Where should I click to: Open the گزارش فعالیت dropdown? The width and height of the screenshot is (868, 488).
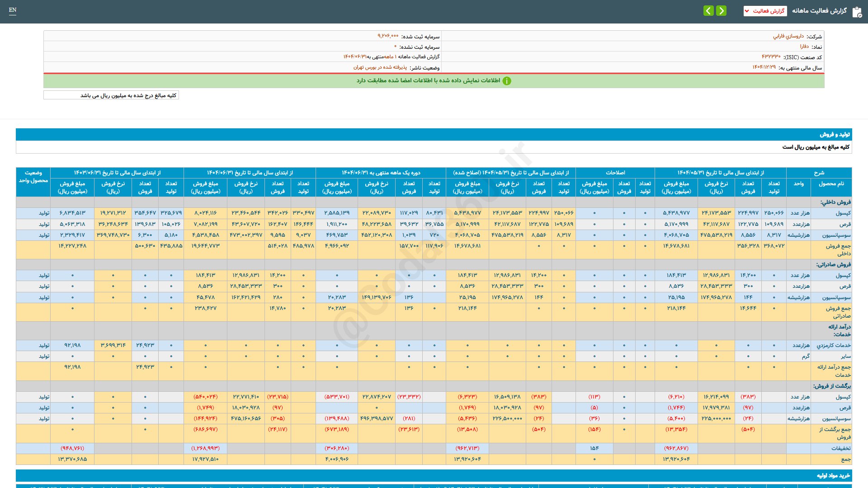point(765,11)
